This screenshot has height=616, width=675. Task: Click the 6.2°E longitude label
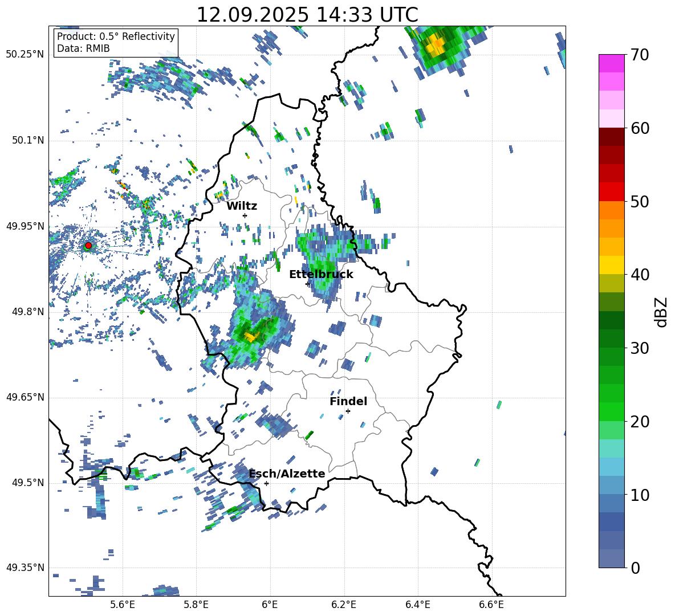coord(344,605)
